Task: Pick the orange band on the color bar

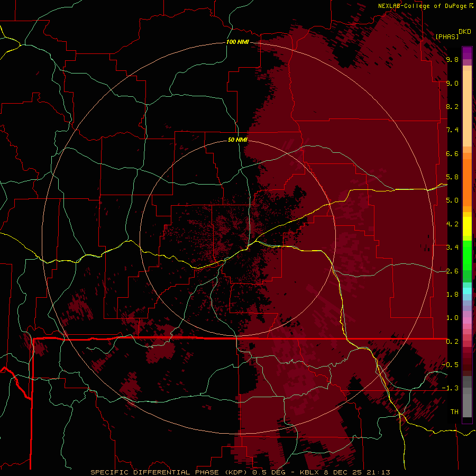Action: tap(467, 182)
